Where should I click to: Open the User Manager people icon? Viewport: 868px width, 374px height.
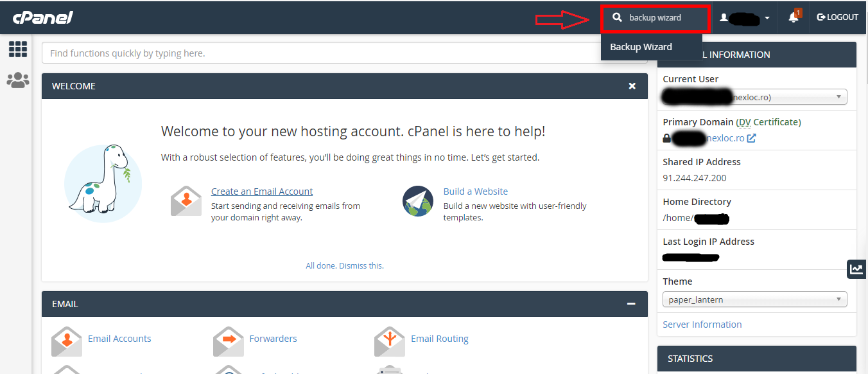pos(18,80)
